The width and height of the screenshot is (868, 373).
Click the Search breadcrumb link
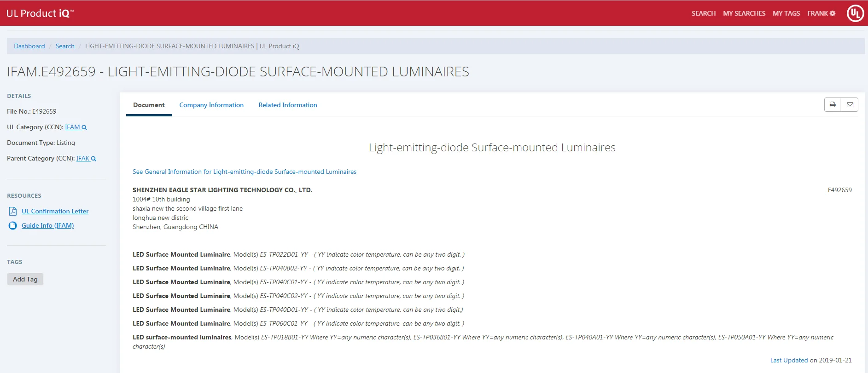coord(65,46)
